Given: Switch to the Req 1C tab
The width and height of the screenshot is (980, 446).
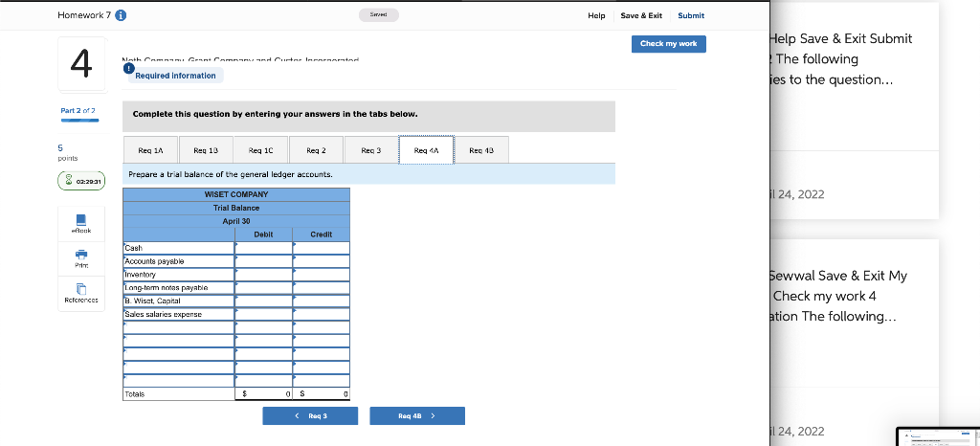Looking at the screenshot, I should click(260, 150).
